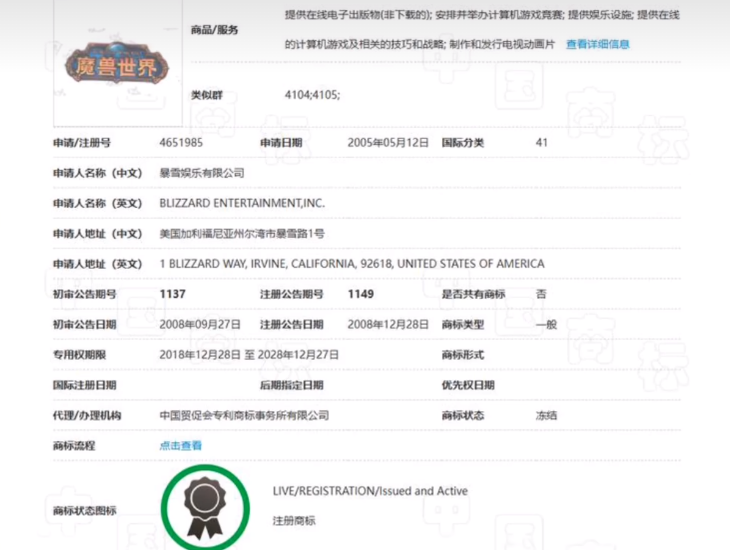This screenshot has height=550, width=730.
Task: Click the 国际分类 field label
Action: 463,143
